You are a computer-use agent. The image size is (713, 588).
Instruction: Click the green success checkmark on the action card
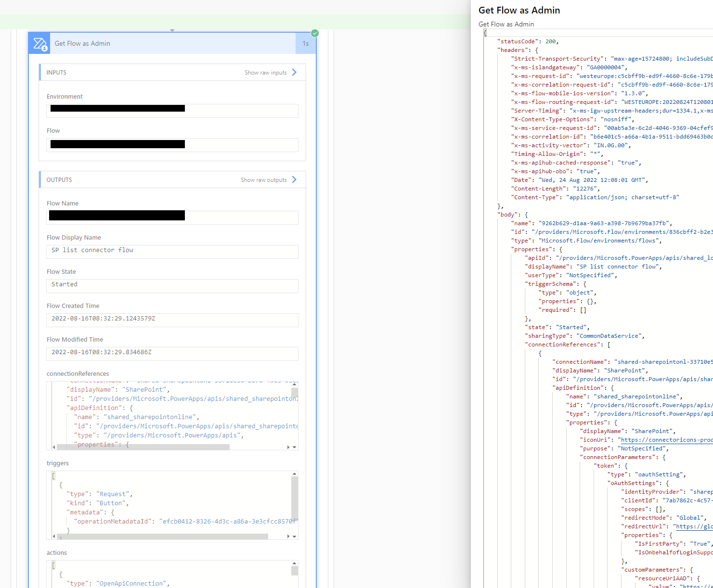point(315,33)
